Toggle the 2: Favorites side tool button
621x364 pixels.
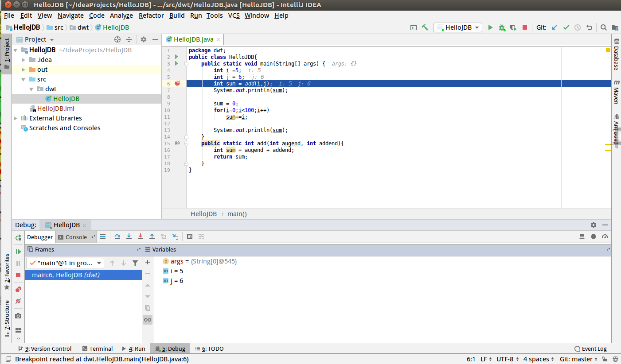point(6,272)
